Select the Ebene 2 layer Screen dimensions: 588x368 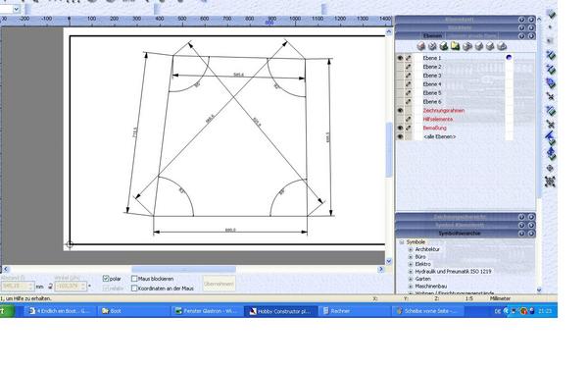coord(432,67)
